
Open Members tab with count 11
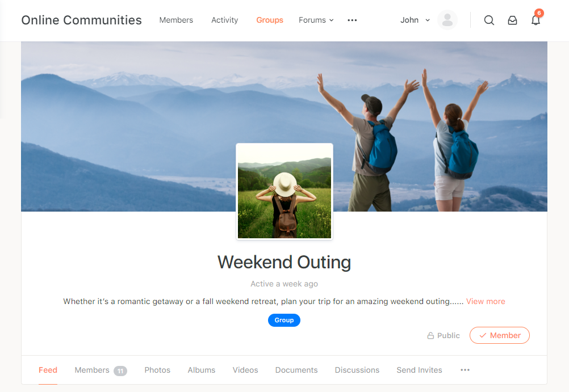(x=101, y=370)
